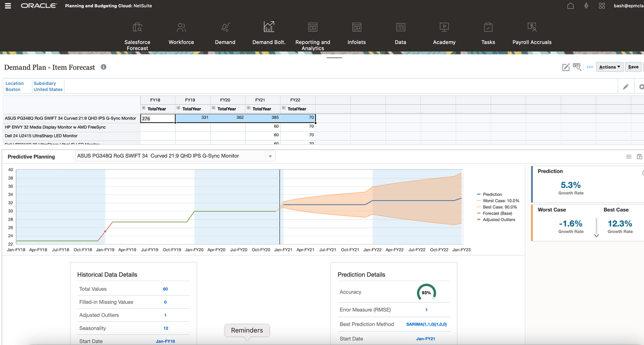Open the user assistance icon in header
The width and height of the screenshot is (644, 345).
click(x=602, y=6)
